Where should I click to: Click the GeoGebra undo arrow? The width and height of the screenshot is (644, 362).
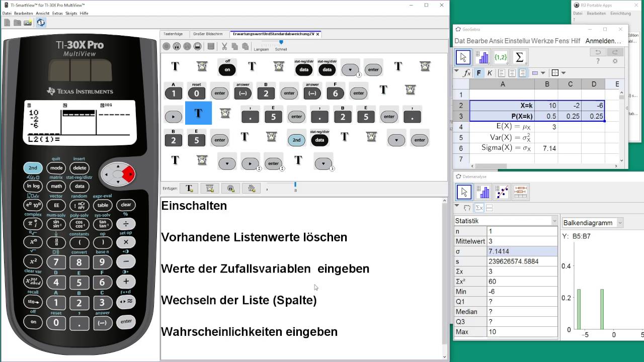tap(598, 52)
